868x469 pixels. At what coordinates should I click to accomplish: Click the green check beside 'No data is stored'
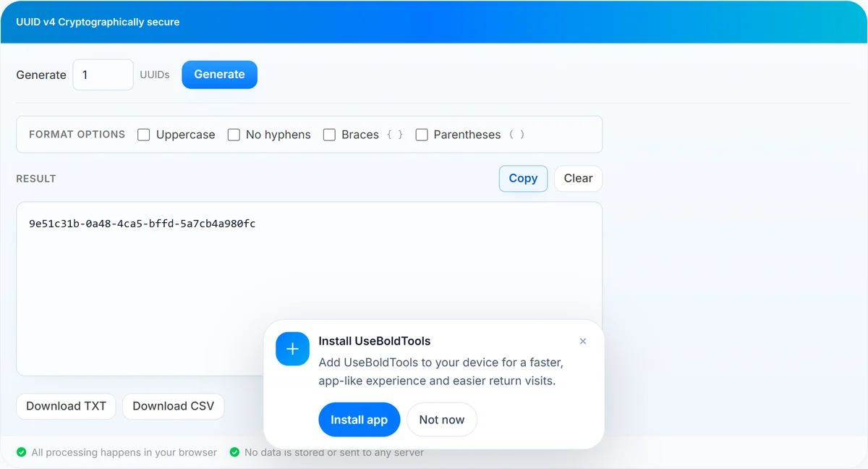234,452
